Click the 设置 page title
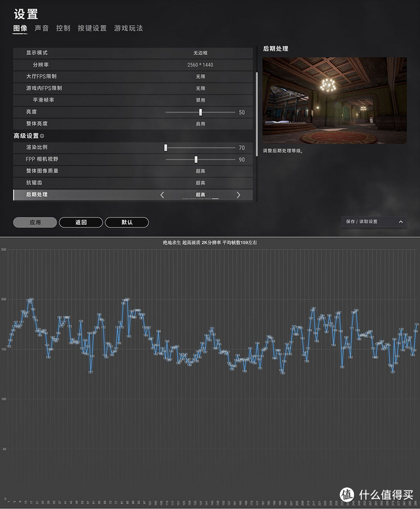Screen dimensions: 420x509 [x=26, y=14]
